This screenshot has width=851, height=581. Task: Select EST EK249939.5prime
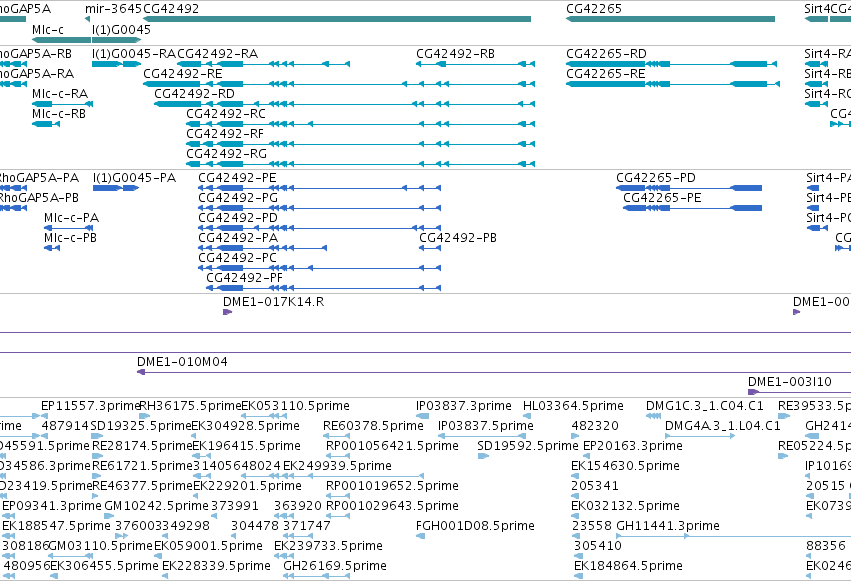(337, 467)
